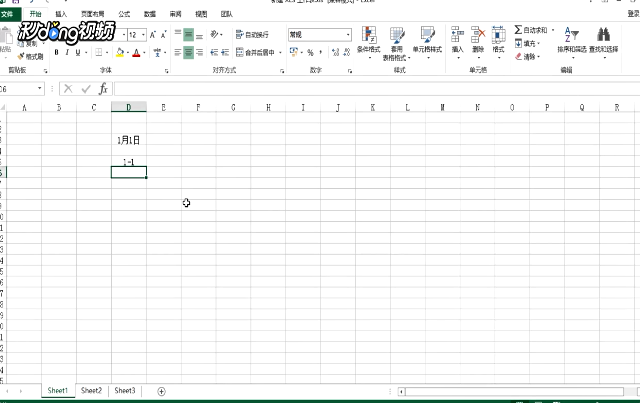Switch to the Sheet2 worksheet tab
This screenshot has width=640, height=403.
tap(91, 390)
